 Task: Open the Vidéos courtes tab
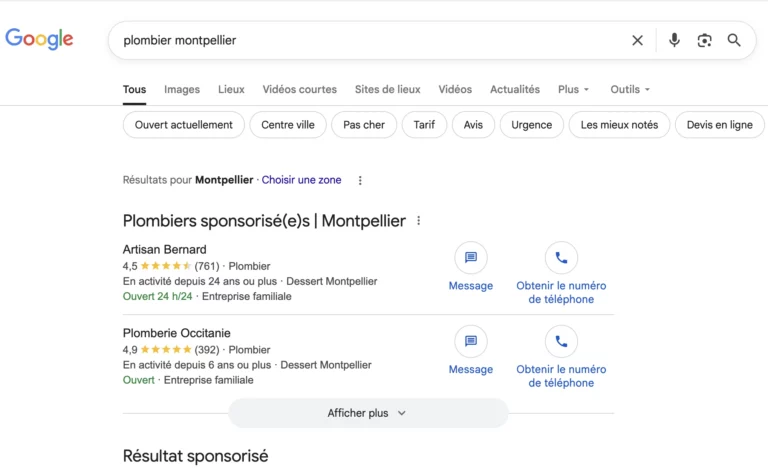pyautogui.click(x=299, y=89)
